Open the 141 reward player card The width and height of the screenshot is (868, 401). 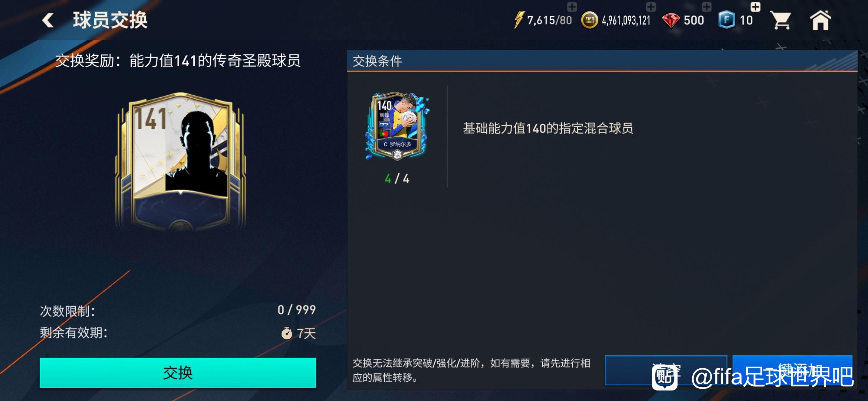(x=180, y=161)
